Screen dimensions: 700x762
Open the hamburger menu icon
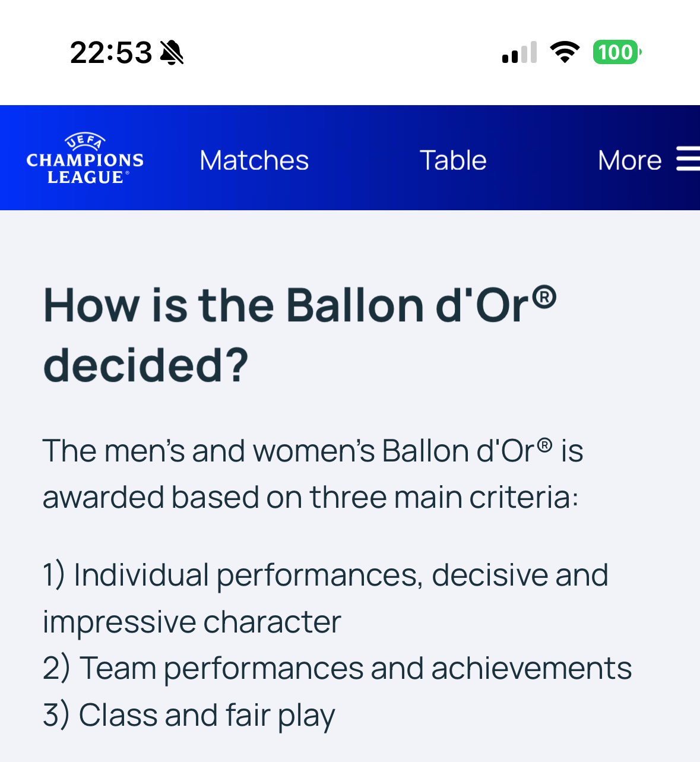688,159
